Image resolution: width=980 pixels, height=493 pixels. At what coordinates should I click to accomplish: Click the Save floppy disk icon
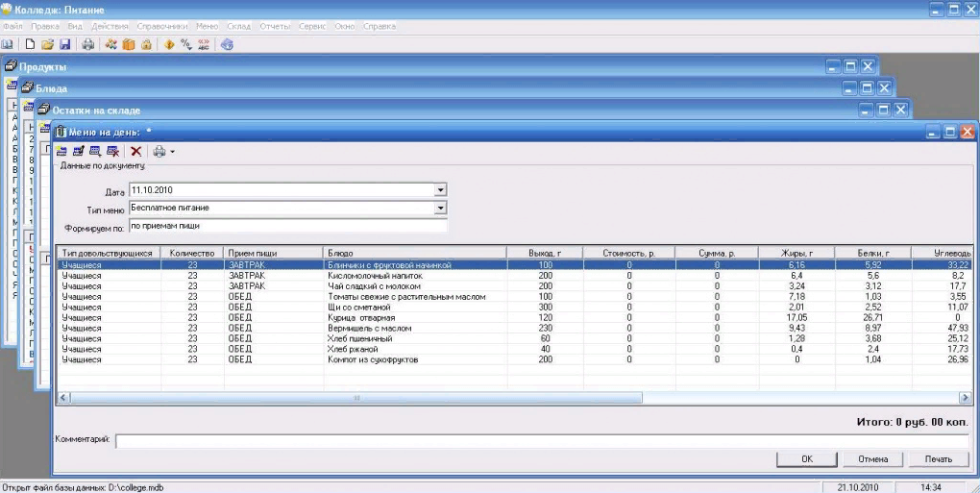[65, 44]
